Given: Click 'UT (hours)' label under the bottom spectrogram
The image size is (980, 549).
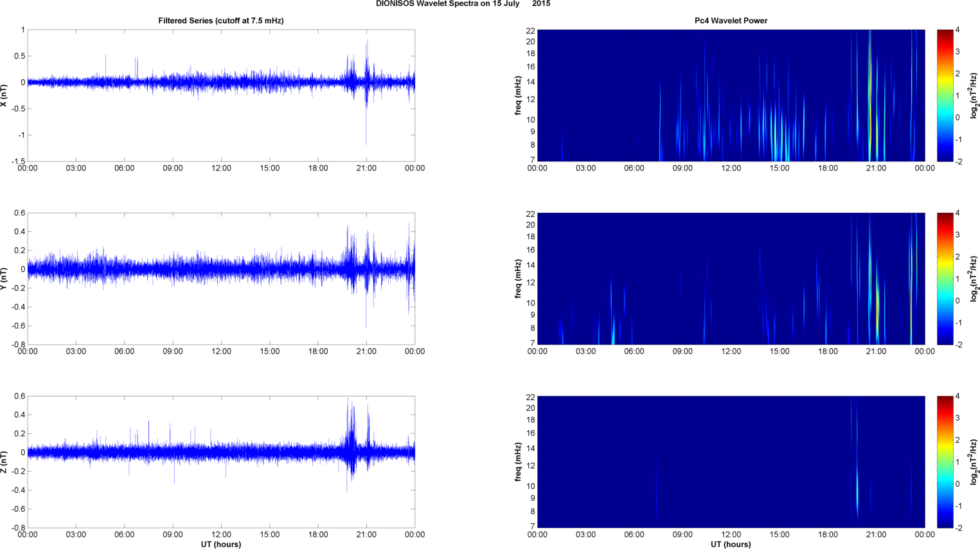Looking at the screenshot, I should coord(731,544).
